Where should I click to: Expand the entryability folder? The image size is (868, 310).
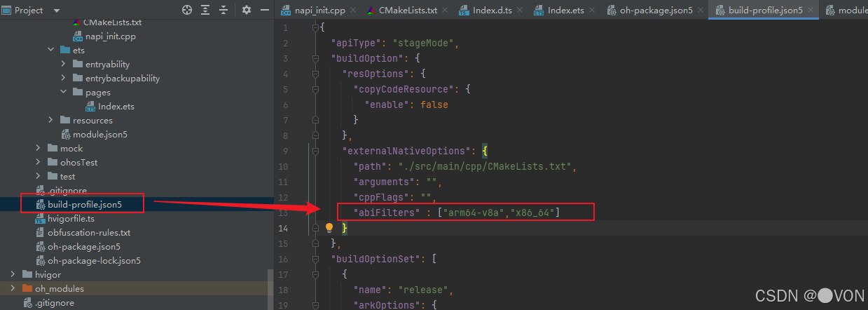(x=63, y=64)
